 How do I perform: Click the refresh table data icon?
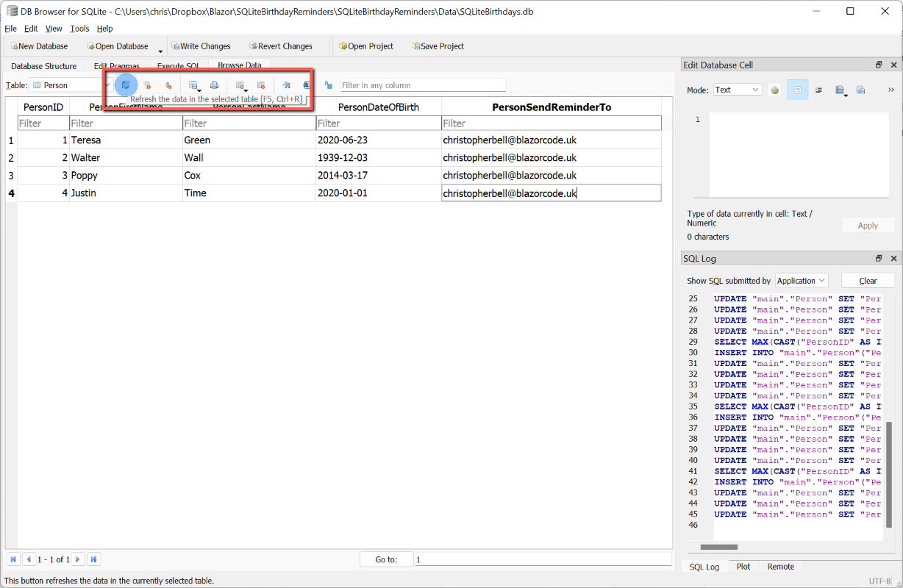[126, 85]
